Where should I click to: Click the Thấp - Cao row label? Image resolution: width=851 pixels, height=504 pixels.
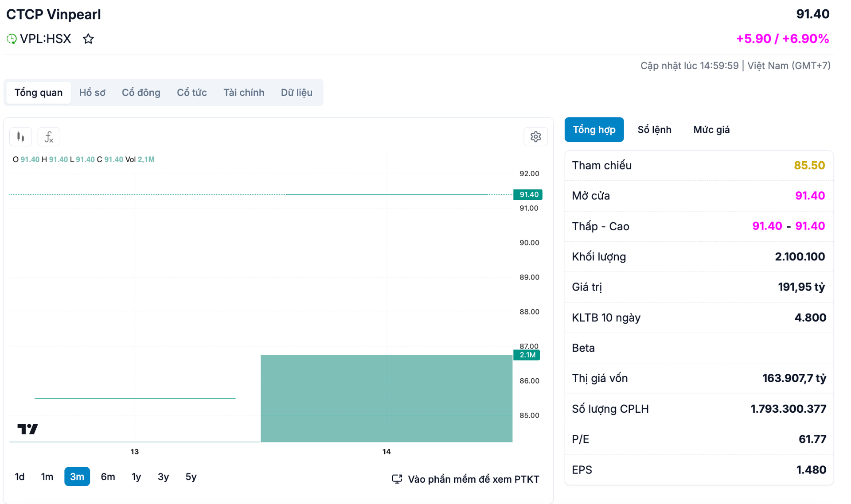(600, 226)
